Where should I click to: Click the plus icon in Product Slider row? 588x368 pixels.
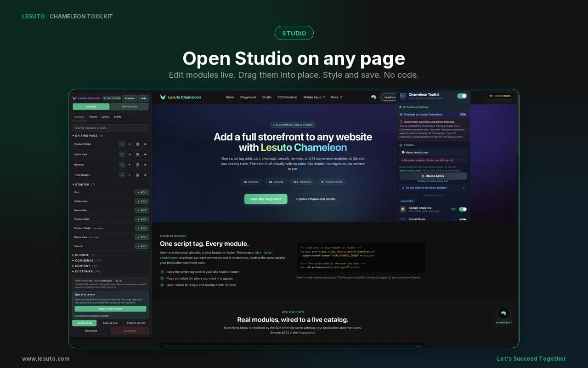tap(130, 144)
